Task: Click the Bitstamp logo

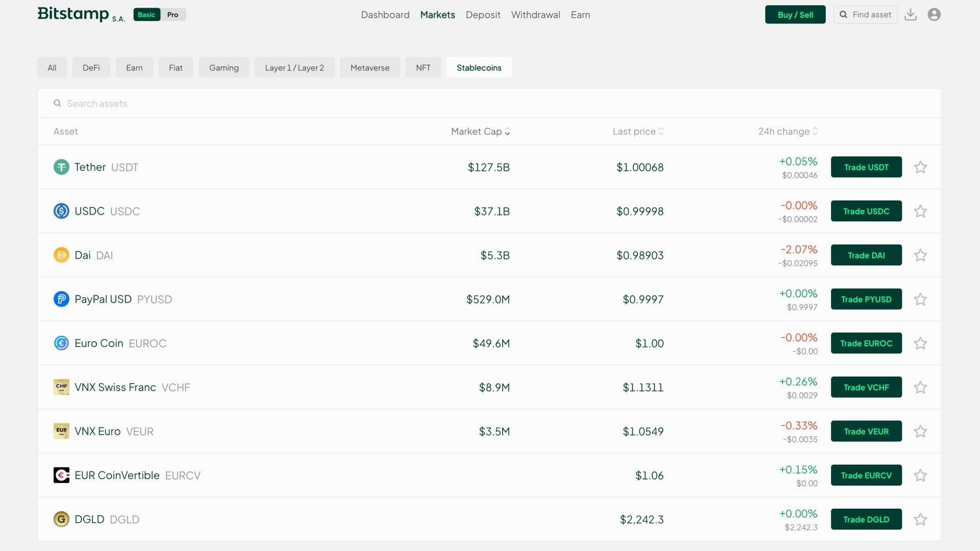Action: point(81,14)
